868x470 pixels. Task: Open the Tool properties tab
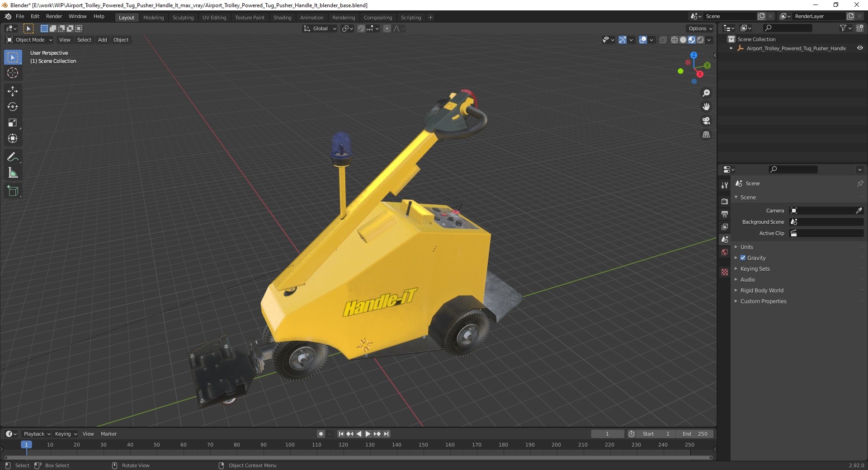tap(725, 185)
